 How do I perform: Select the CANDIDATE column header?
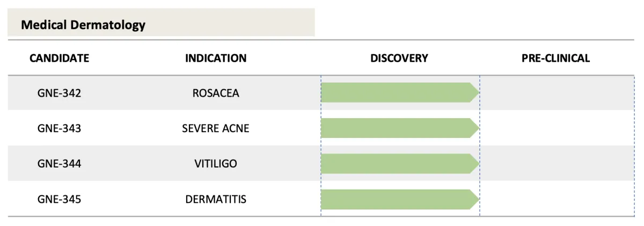point(59,58)
